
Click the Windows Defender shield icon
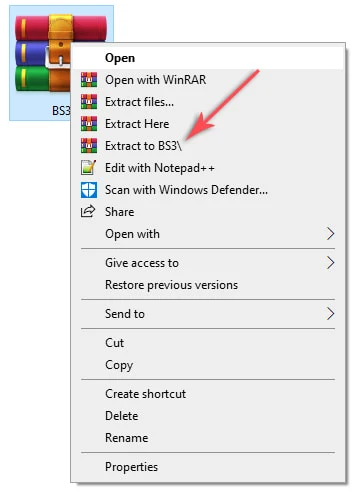(x=89, y=190)
